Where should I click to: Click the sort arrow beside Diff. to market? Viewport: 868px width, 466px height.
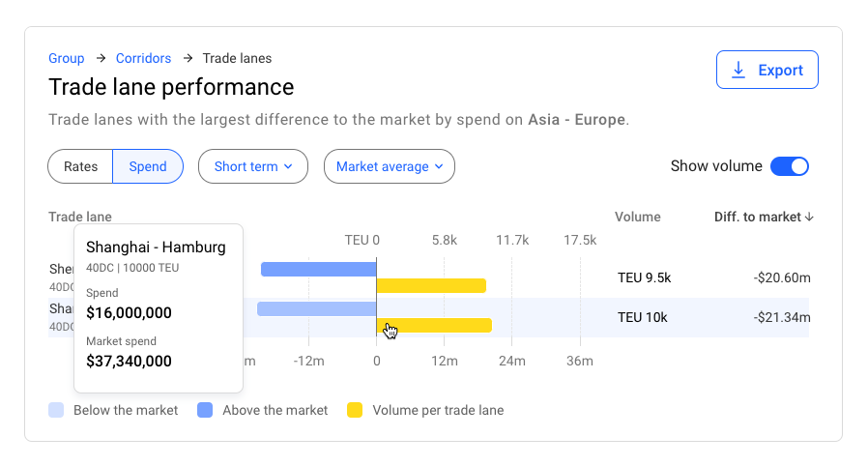(809, 218)
